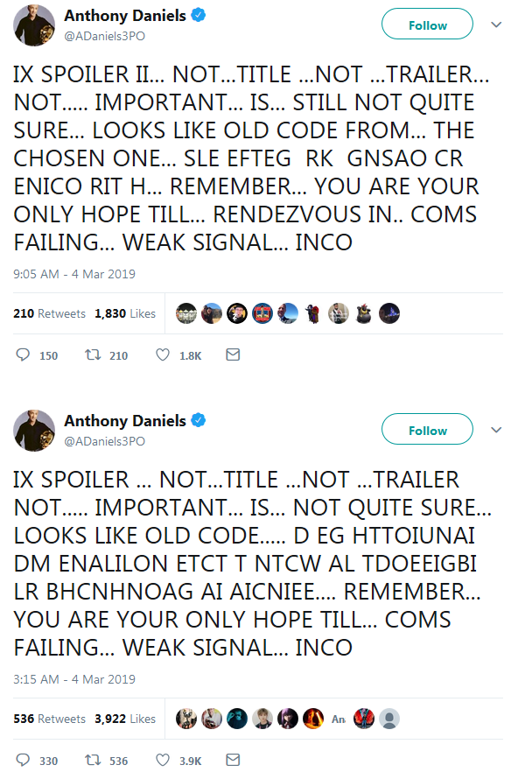
Task: Share the 3:15 AM tweet via message envelope
Action: (x=233, y=760)
